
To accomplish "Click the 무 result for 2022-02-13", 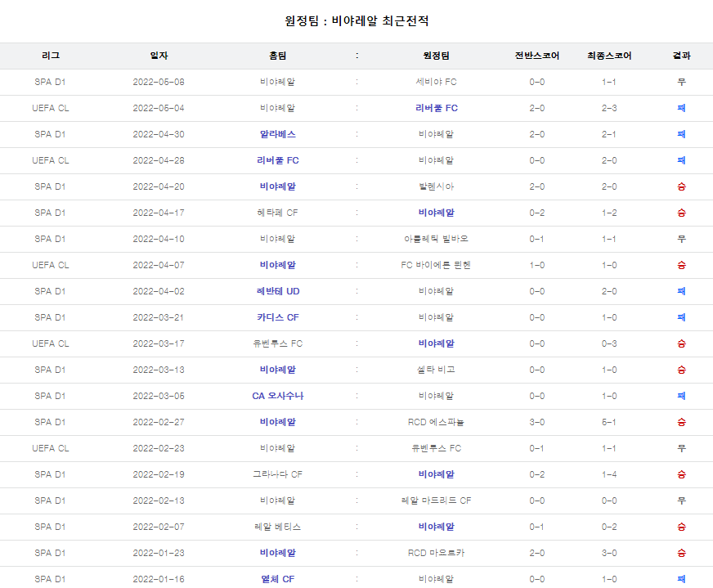I will coord(682,500).
